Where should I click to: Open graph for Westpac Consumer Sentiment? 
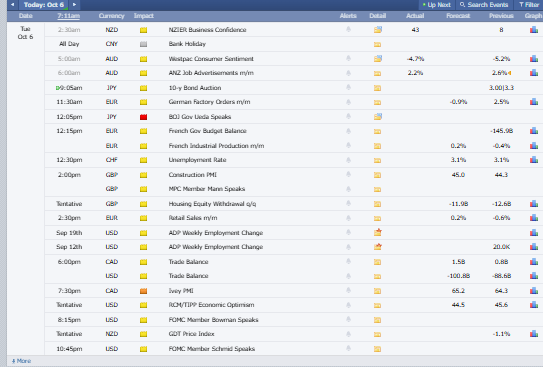(534, 59)
